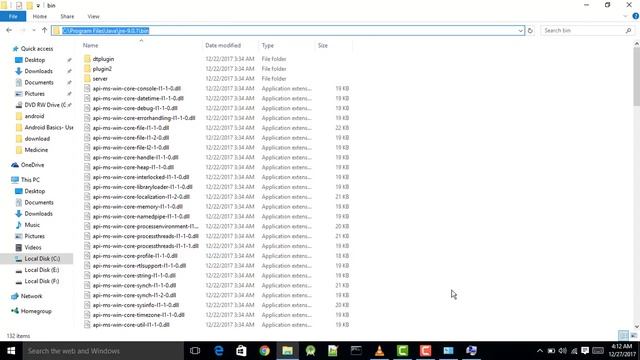
Task: Click the Back navigation arrow
Action: pyautogui.click(x=9, y=30)
